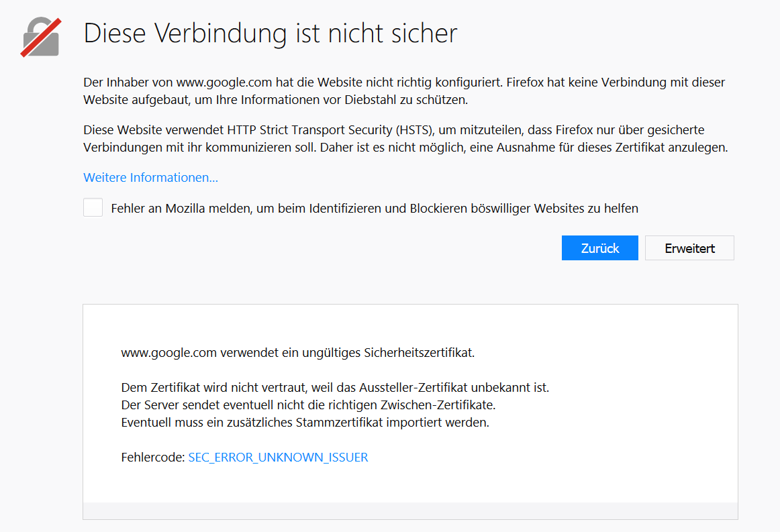Toggle the Erweitert details button
Screen dimensions: 780x532
pyautogui.click(x=689, y=248)
